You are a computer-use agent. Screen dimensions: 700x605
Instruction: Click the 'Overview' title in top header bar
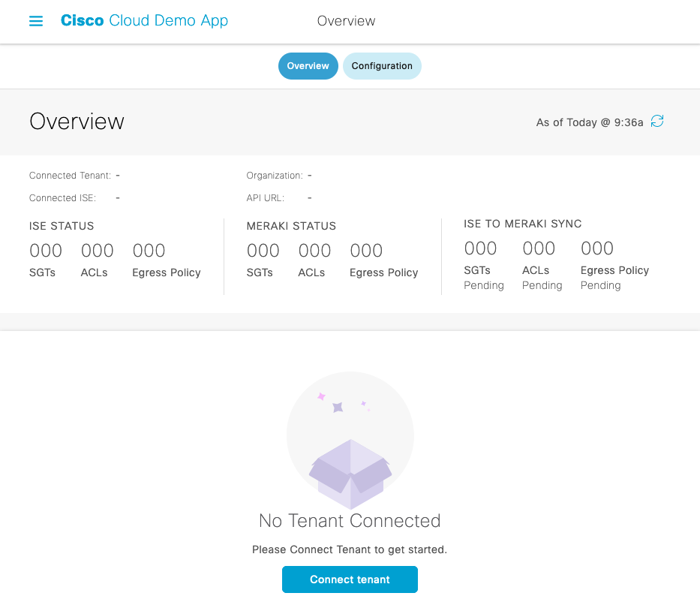point(347,21)
